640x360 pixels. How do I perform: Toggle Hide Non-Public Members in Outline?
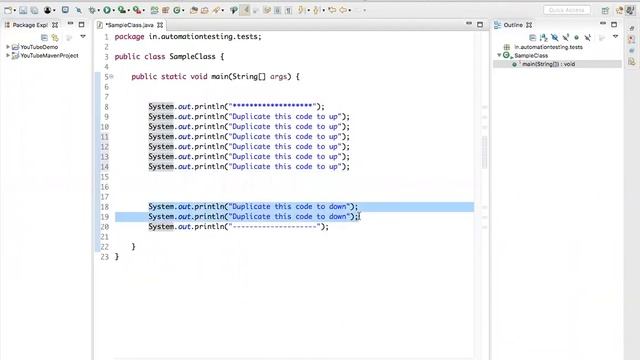tap(576, 38)
